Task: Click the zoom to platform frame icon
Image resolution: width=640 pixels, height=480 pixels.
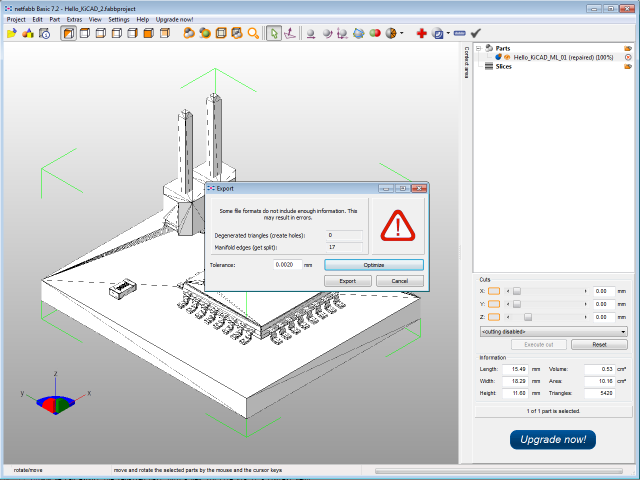Action: click(x=221, y=33)
